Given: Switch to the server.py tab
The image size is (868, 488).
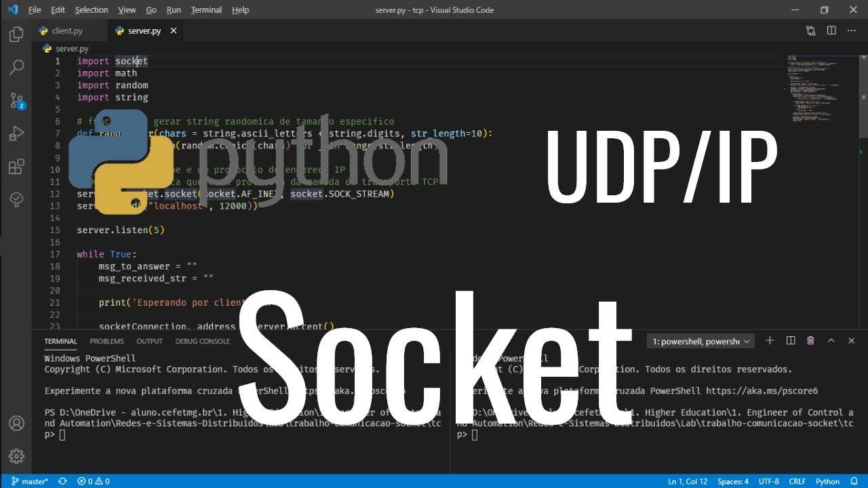Looking at the screenshot, I should (144, 30).
